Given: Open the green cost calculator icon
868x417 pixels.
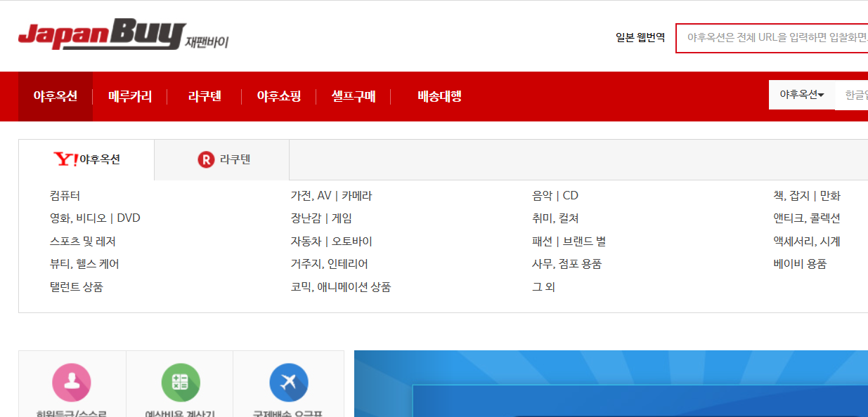Looking at the screenshot, I should pyautogui.click(x=180, y=383).
